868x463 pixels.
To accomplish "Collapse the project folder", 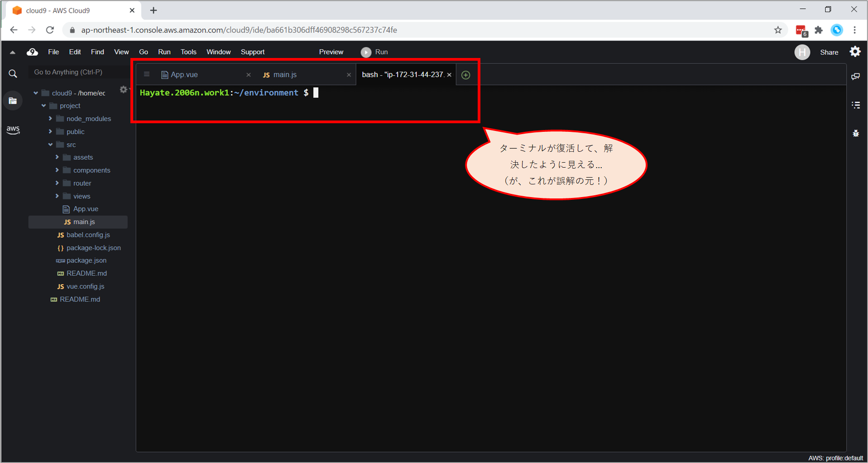I will coord(43,106).
